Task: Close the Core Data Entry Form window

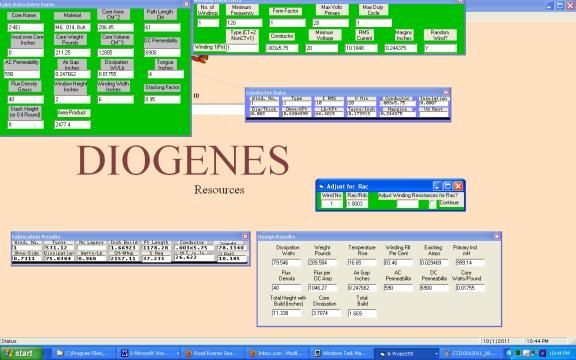Action: 186,4
